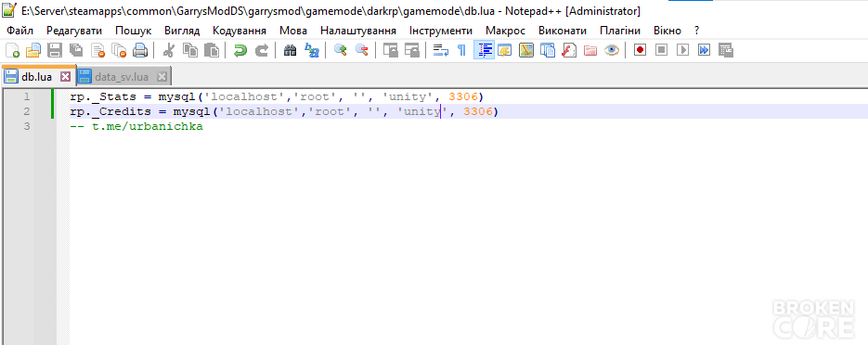
Task: Click the green Undo arrow
Action: pos(240,51)
